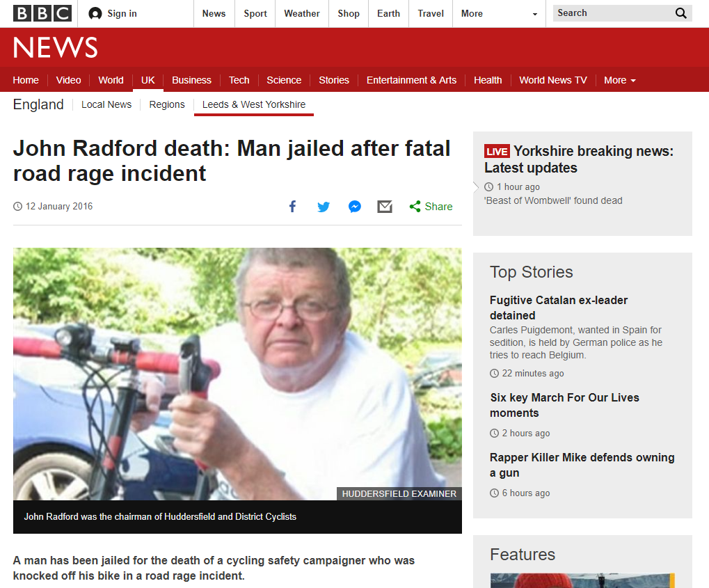Expand More in the red news navigation
The image size is (709, 588).
coord(619,80)
